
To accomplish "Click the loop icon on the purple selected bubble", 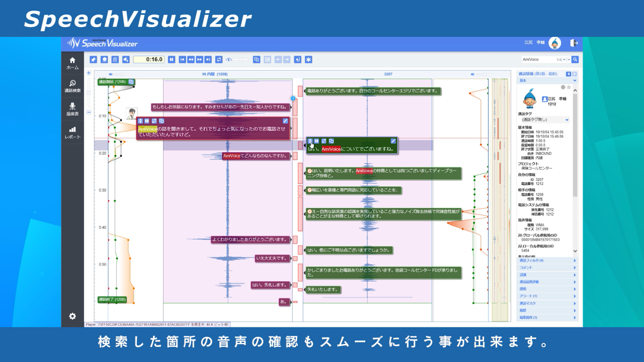I will pos(154,121).
